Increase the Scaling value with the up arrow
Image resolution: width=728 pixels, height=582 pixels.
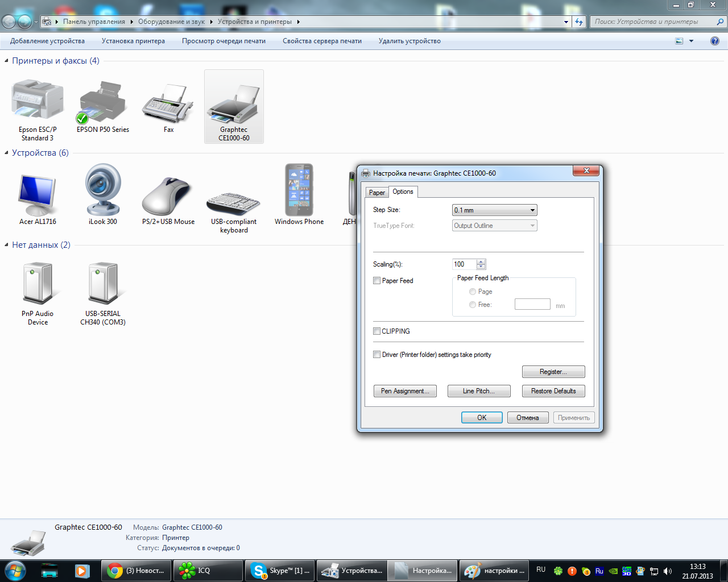(x=481, y=261)
